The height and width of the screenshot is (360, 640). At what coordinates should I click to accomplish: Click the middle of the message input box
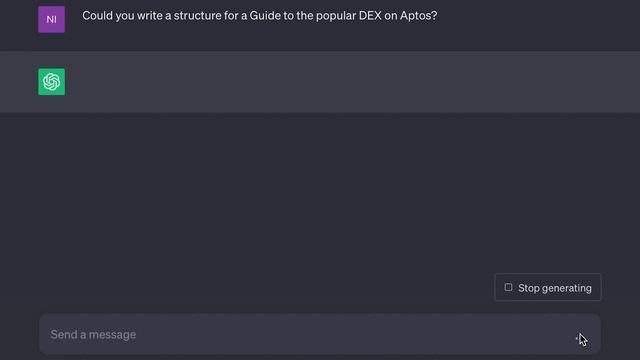click(x=320, y=334)
